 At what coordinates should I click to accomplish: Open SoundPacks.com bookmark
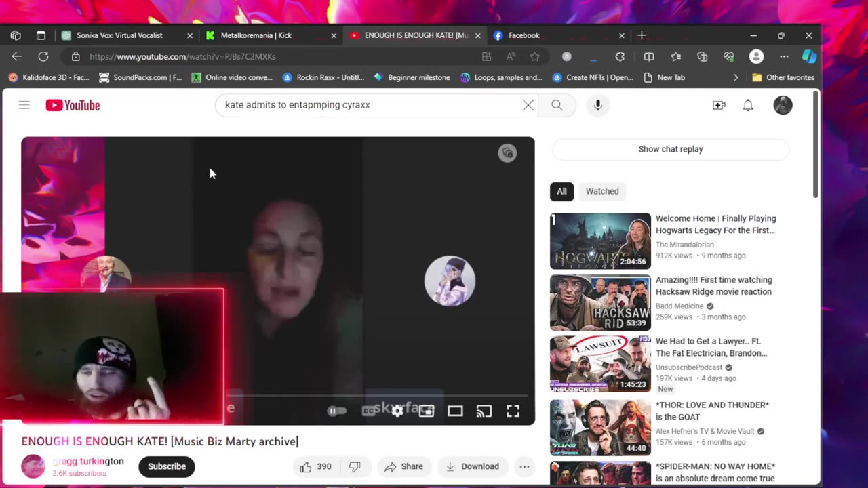pos(140,77)
